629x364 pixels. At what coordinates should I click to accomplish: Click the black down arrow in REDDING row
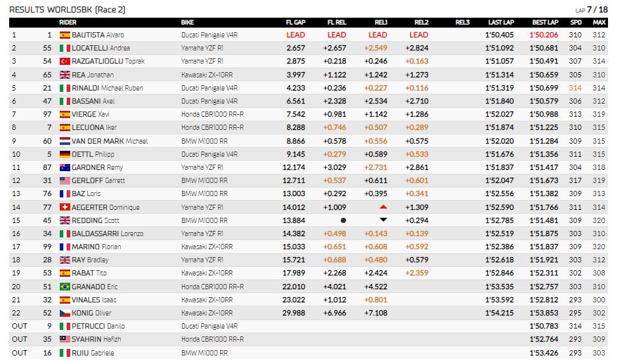click(383, 220)
